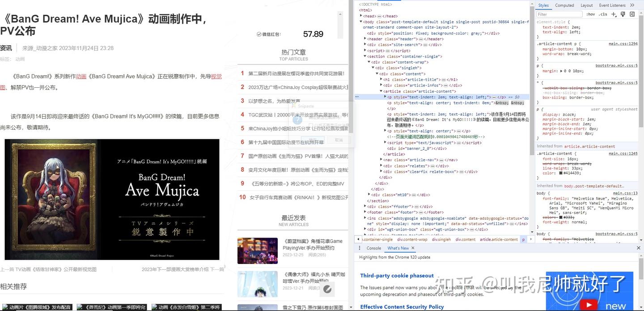Click the :hov pseudo-class toggle icon
Screen dimensions: 644x311
[590, 14]
